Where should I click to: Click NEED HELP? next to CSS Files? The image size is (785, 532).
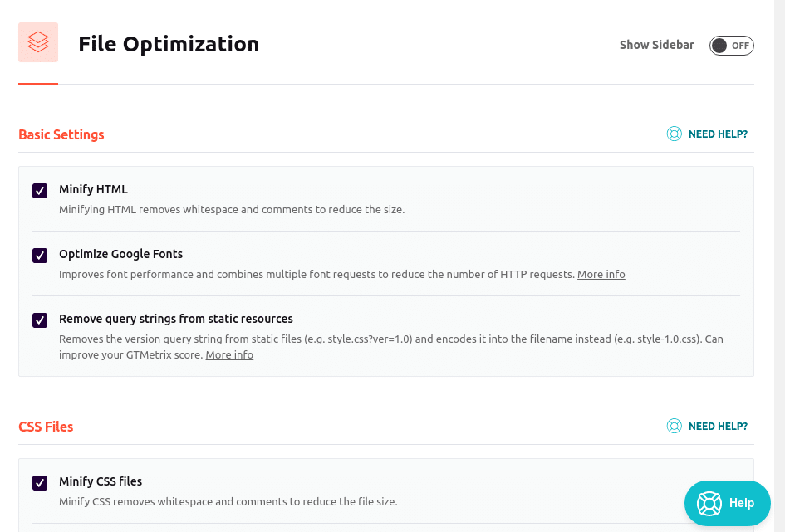(x=718, y=426)
